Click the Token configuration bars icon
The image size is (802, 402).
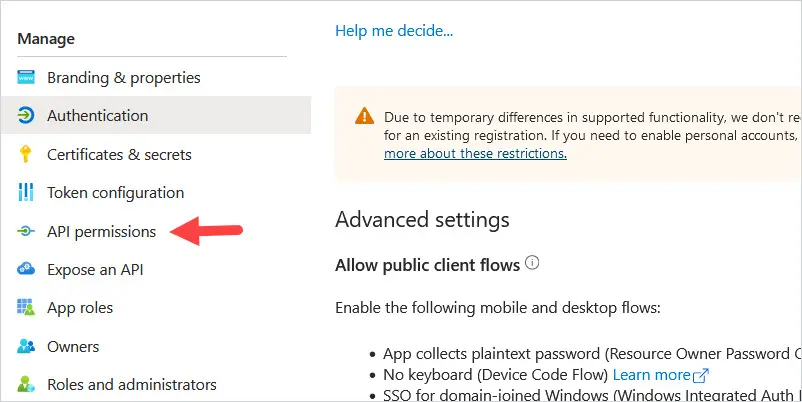[x=26, y=192]
